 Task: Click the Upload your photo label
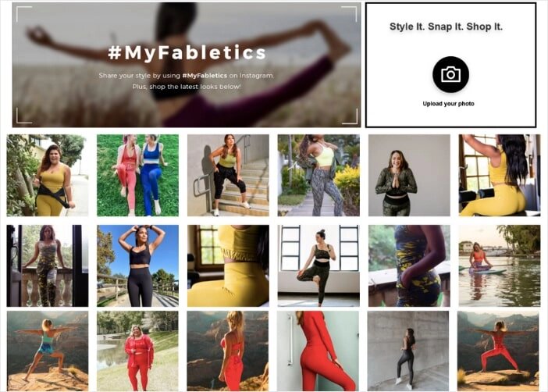(448, 104)
